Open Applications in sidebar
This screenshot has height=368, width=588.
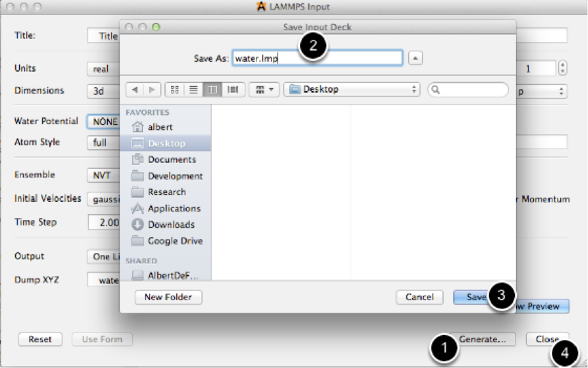tap(165, 208)
